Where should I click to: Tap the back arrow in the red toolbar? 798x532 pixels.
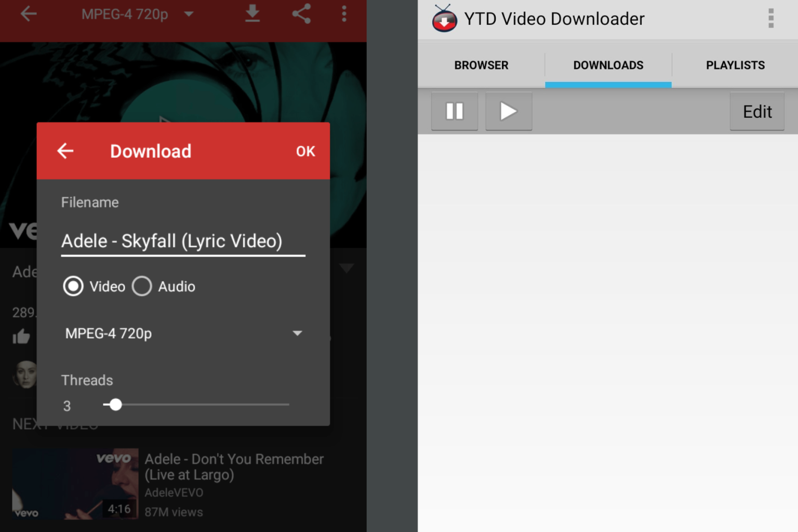[29, 14]
